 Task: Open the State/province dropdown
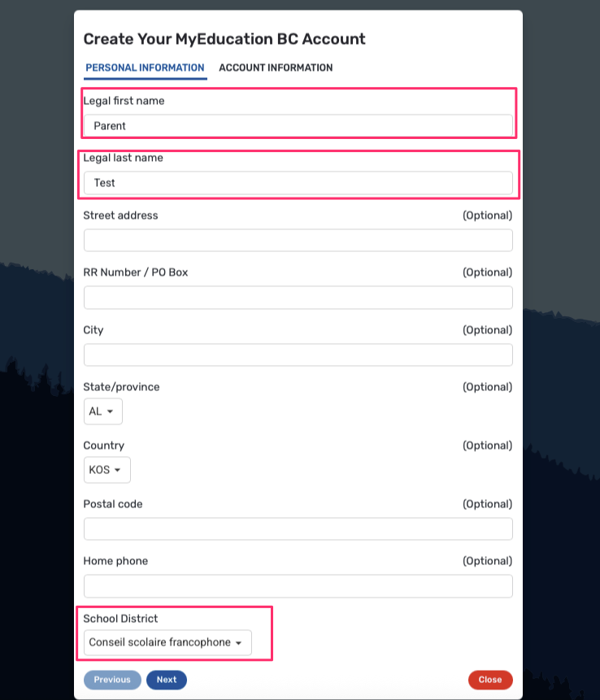102,411
